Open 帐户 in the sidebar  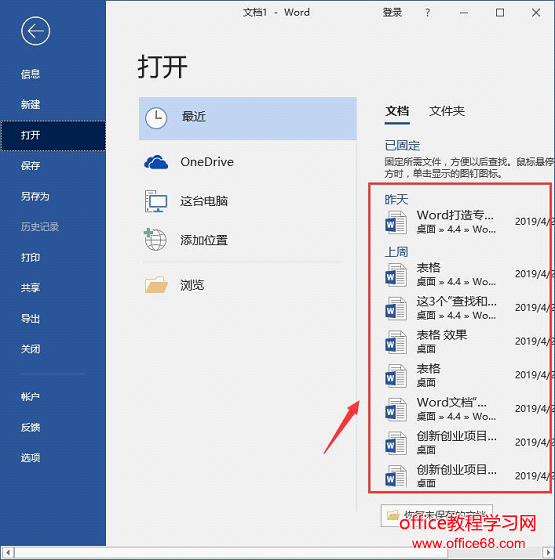coord(30,396)
